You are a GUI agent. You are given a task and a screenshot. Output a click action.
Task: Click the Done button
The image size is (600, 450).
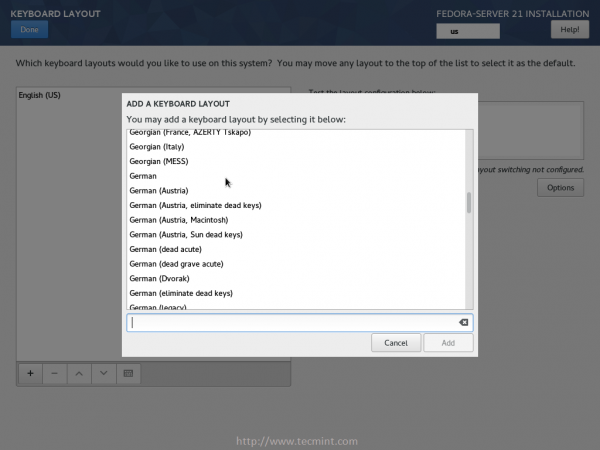(29, 29)
